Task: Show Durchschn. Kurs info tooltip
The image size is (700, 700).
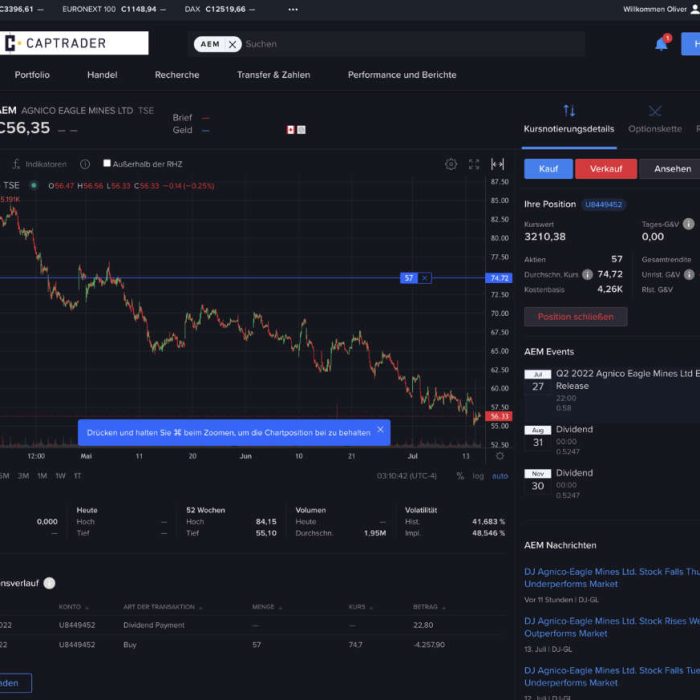Action: (x=588, y=275)
